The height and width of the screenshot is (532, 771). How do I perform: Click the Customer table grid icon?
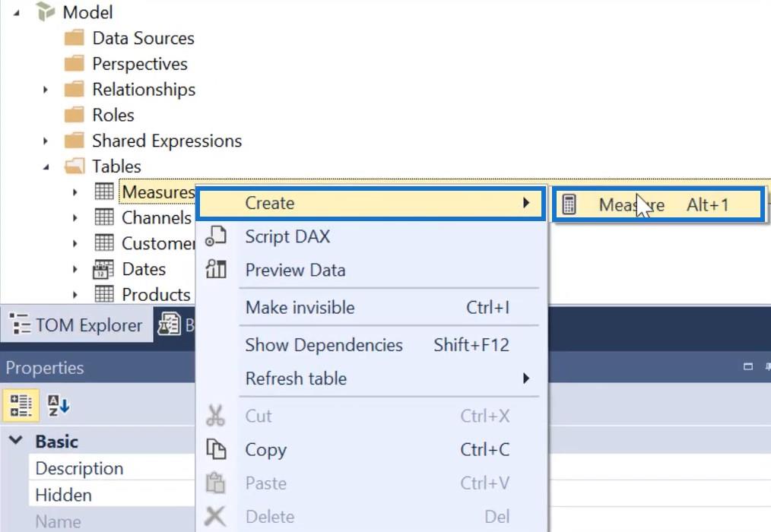(x=103, y=242)
